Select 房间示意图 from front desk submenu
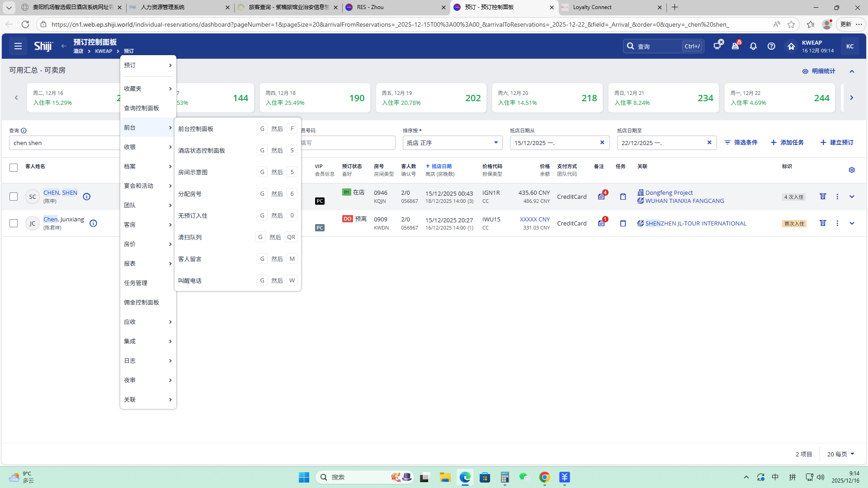This screenshot has width=868, height=488. click(193, 172)
